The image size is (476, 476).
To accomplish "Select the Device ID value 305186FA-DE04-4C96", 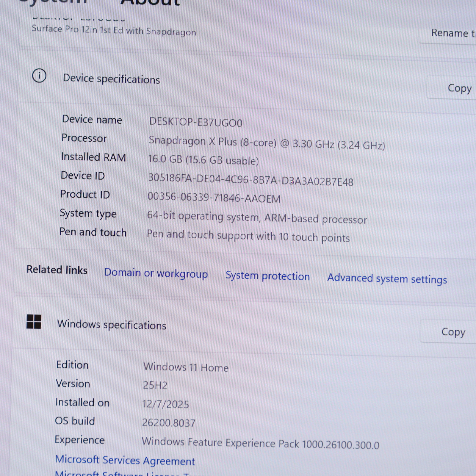I will (250, 180).
